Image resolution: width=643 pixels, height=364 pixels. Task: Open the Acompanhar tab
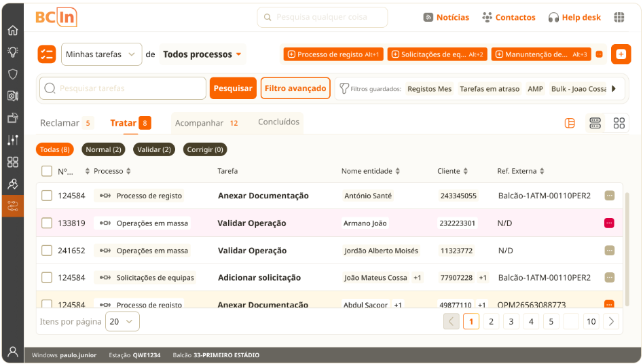pos(206,123)
